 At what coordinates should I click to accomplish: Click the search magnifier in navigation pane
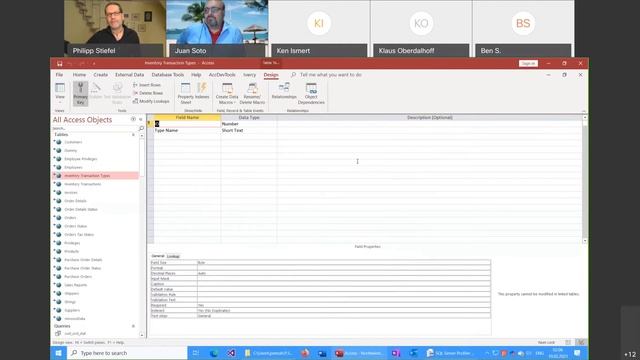(x=141, y=128)
